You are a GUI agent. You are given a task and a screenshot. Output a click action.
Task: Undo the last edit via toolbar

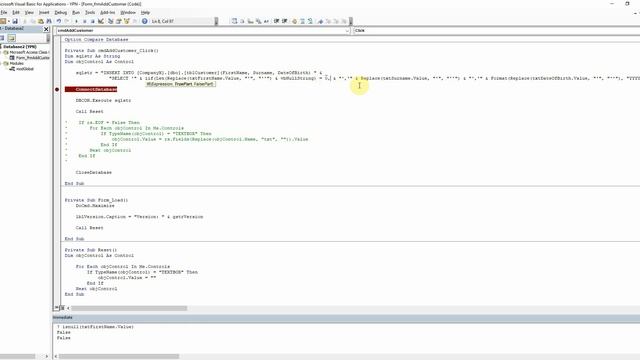(x=59, y=21)
